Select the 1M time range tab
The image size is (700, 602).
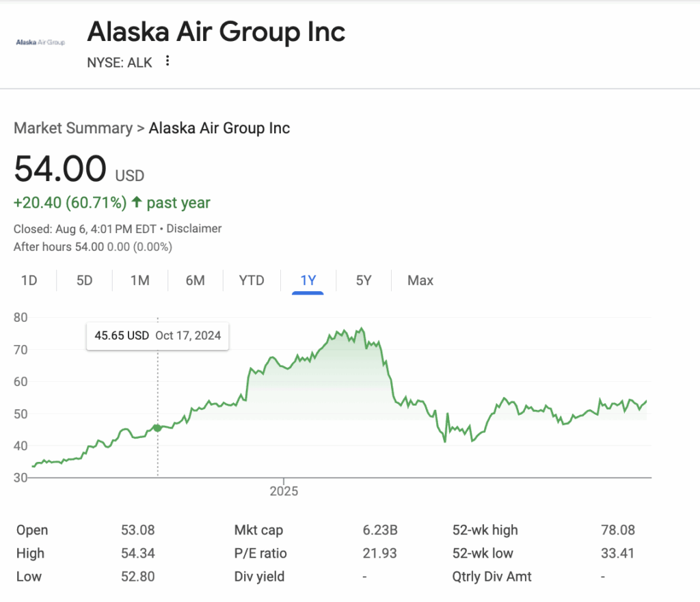[139, 280]
